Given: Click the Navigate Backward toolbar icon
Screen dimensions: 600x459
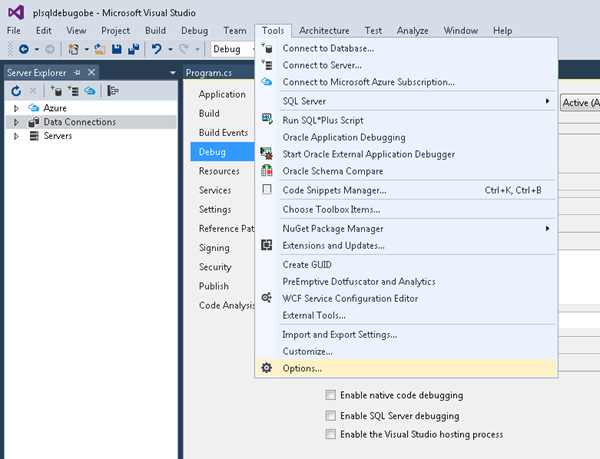Looking at the screenshot, I should coord(22,49).
